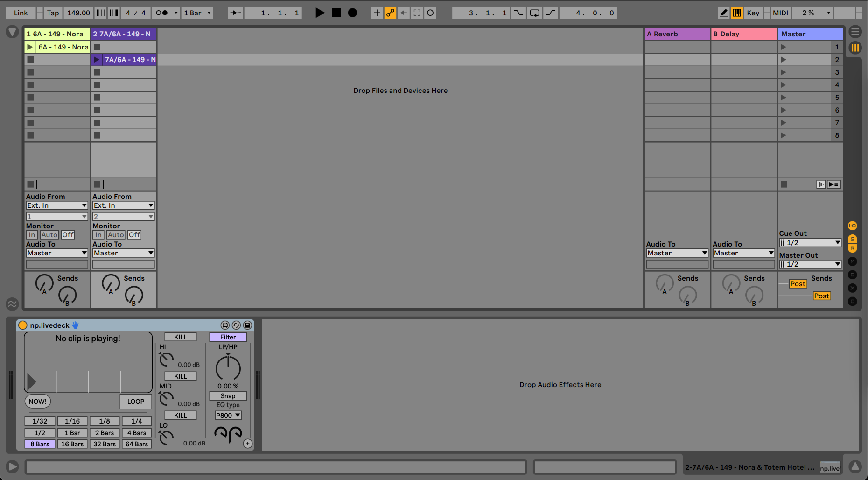Image resolution: width=868 pixels, height=480 pixels.
Task: Open Audio From dropdown on track 1
Action: point(56,205)
